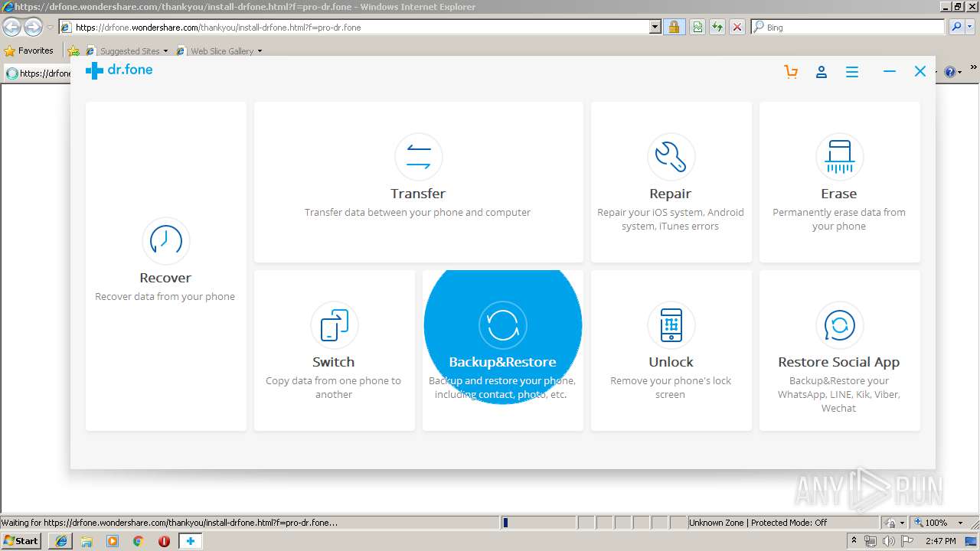
Task: Click the dr.fone logo
Action: coord(119,70)
